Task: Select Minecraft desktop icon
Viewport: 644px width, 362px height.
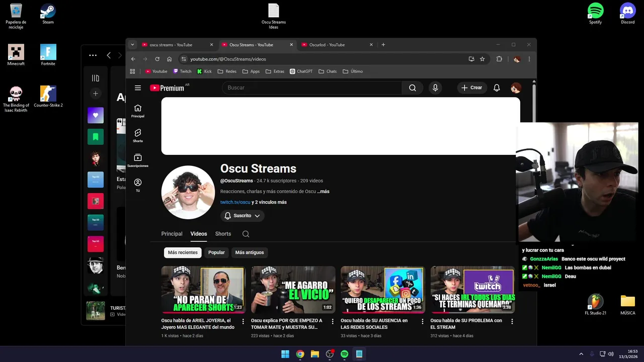Action: (x=16, y=55)
